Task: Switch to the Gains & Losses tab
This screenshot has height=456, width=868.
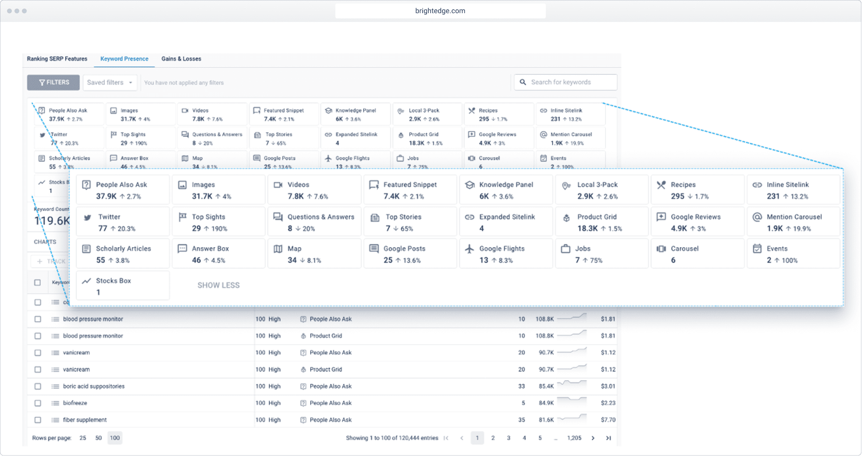Action: point(181,59)
